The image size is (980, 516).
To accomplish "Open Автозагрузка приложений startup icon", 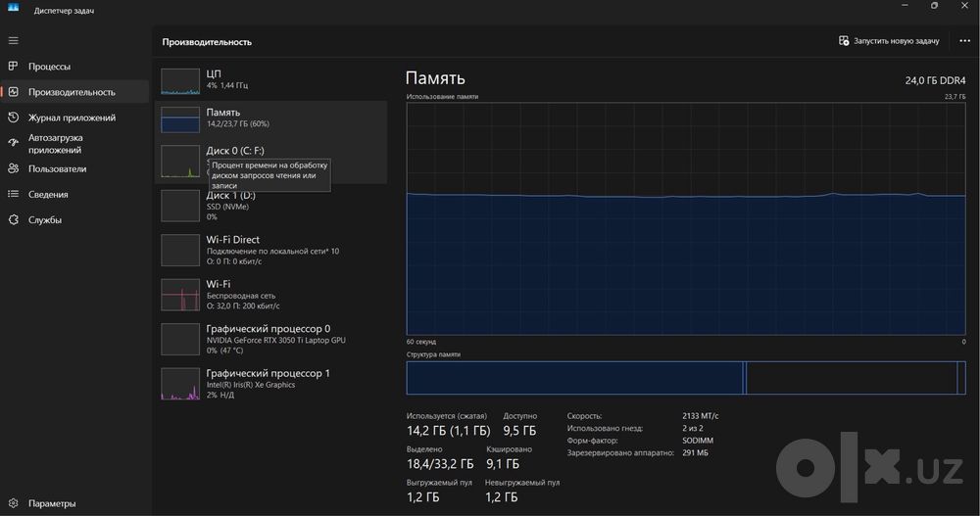I will pos(13,143).
